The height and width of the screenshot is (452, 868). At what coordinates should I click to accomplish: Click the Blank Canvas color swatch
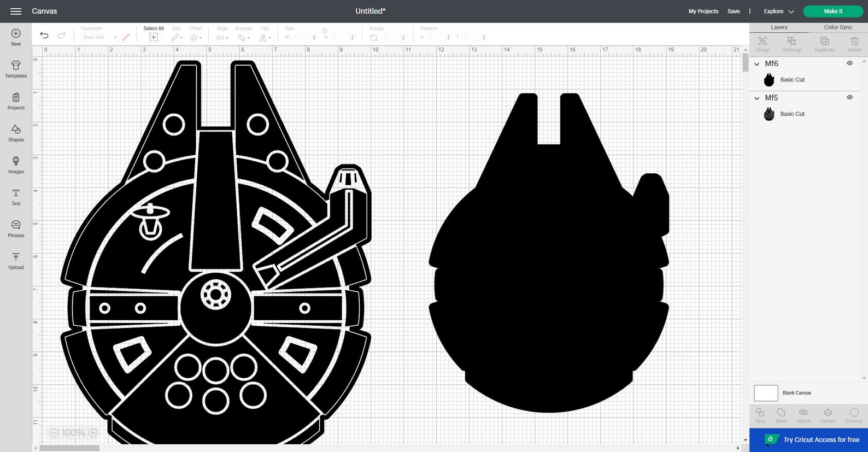click(766, 393)
